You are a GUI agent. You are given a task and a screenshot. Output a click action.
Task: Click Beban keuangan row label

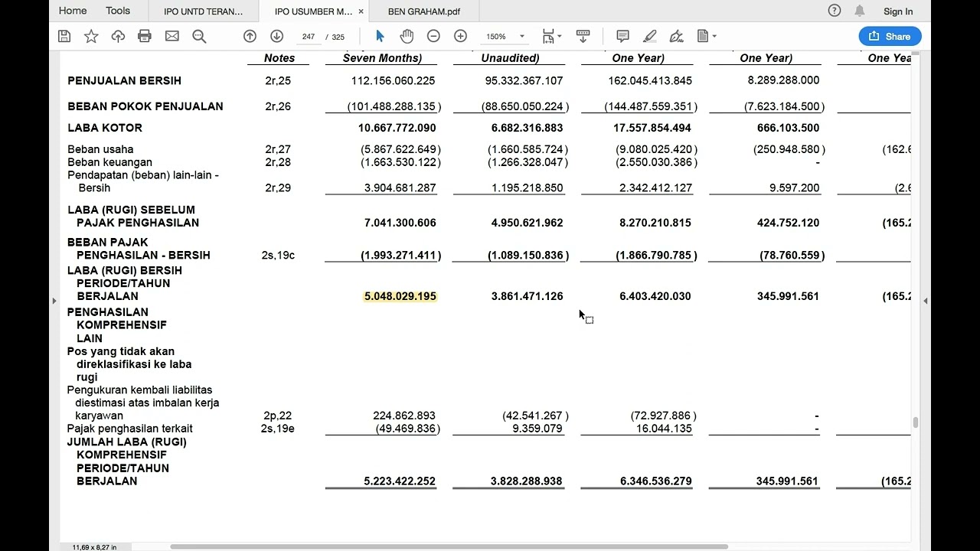click(109, 162)
